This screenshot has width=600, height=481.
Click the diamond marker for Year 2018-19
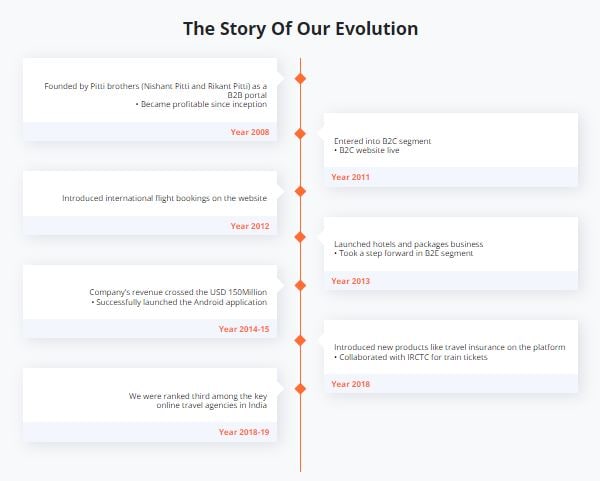pos(300,388)
